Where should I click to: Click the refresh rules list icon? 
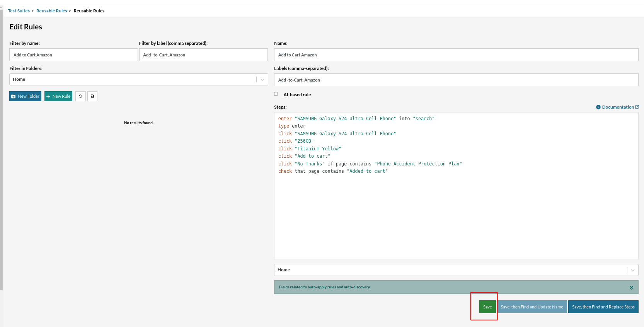click(80, 96)
